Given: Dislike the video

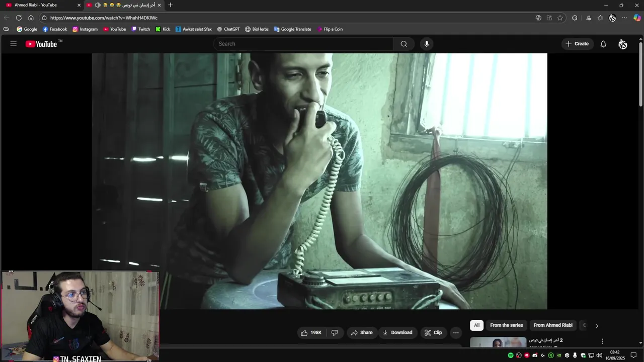Looking at the screenshot, I should [335, 332].
